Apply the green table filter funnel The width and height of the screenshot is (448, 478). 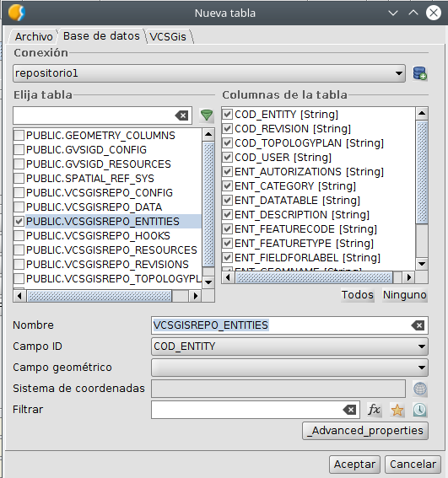207,115
